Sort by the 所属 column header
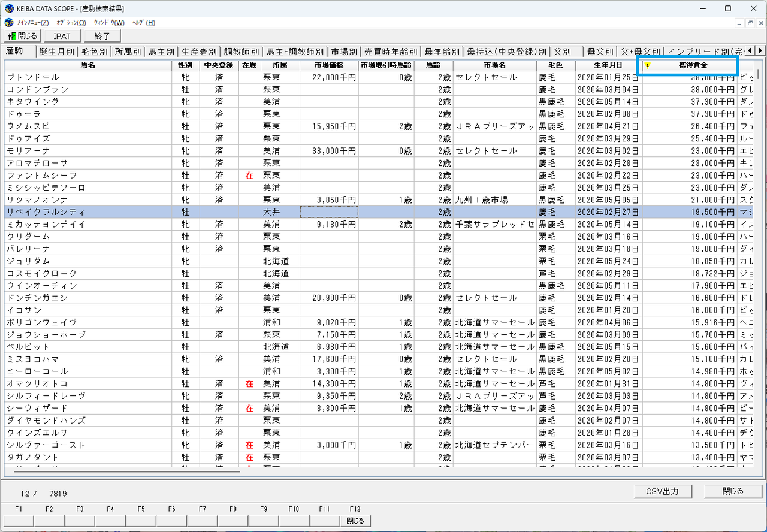This screenshot has height=532, width=767. [x=280, y=65]
